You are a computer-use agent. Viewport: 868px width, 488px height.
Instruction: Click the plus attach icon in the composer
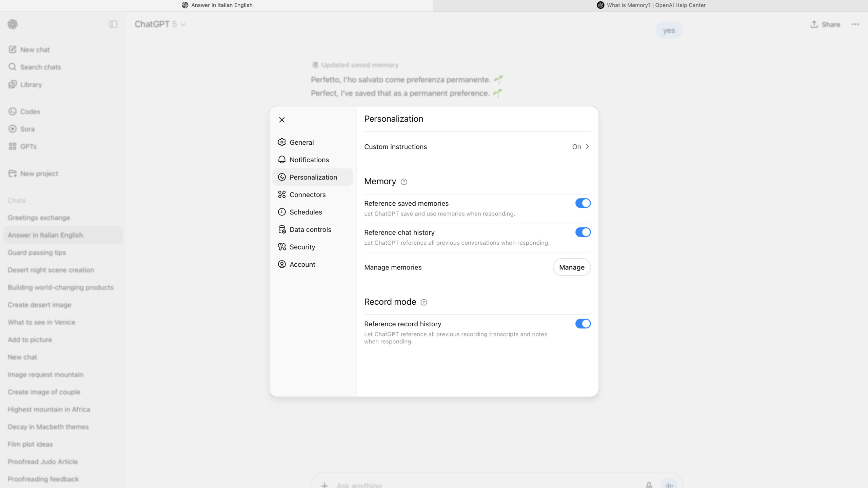point(324,485)
